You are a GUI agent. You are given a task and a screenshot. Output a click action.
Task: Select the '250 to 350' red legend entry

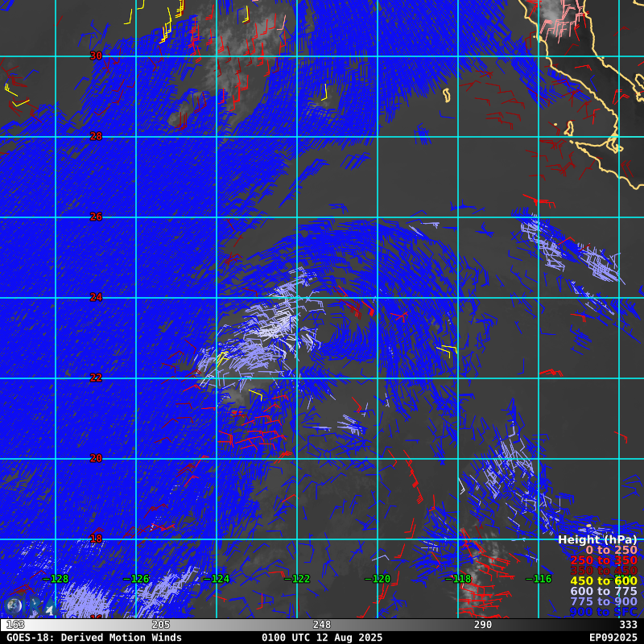tap(603, 560)
